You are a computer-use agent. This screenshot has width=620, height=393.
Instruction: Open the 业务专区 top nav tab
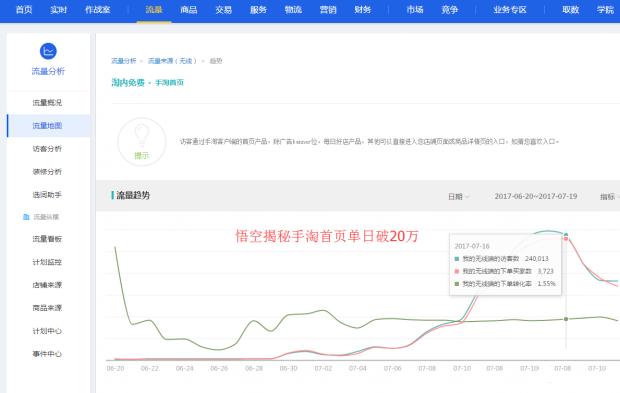point(510,10)
